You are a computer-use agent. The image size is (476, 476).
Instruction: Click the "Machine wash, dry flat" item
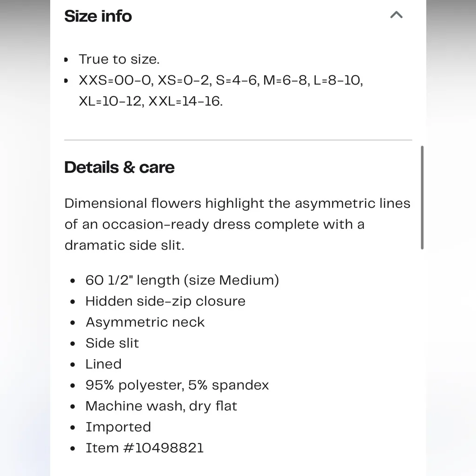click(x=161, y=406)
